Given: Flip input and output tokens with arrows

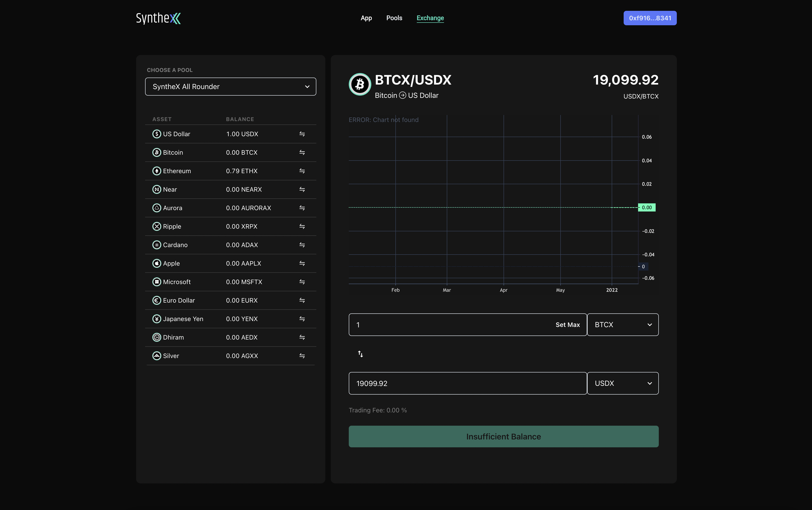Looking at the screenshot, I should 360,354.
